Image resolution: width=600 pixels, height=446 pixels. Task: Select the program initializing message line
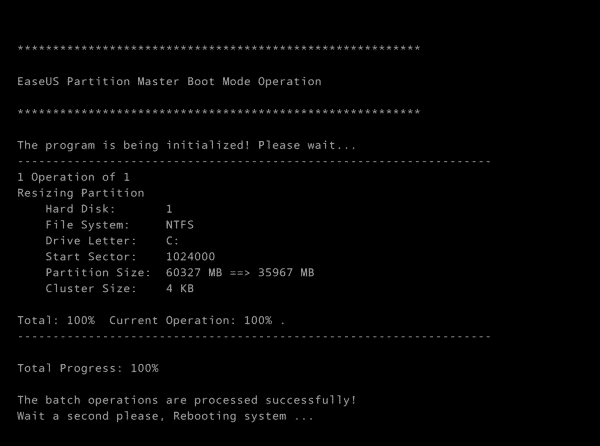click(x=187, y=145)
